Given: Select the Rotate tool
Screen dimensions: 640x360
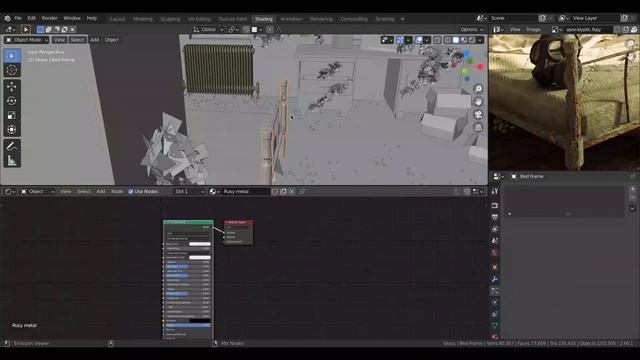Looking at the screenshot, I should pyautogui.click(x=12, y=100).
